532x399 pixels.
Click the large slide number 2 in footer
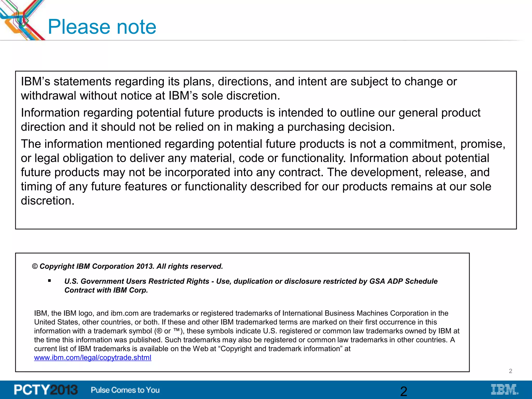(404, 391)
